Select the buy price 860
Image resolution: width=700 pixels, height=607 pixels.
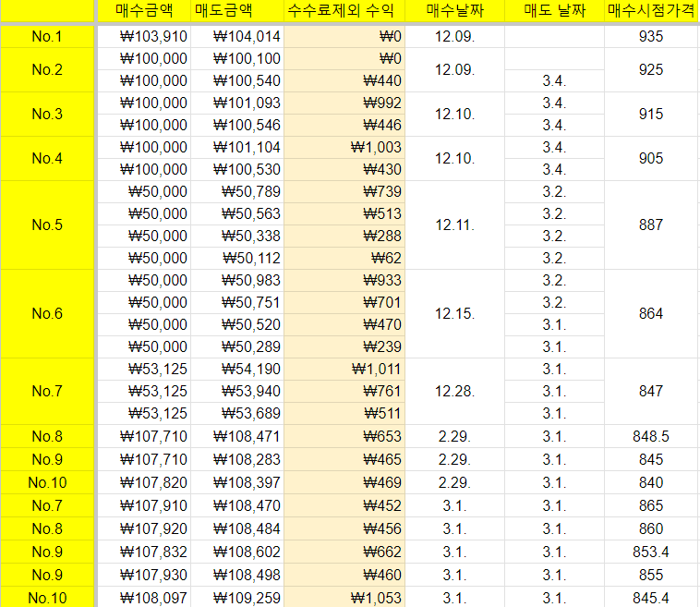pos(651,528)
